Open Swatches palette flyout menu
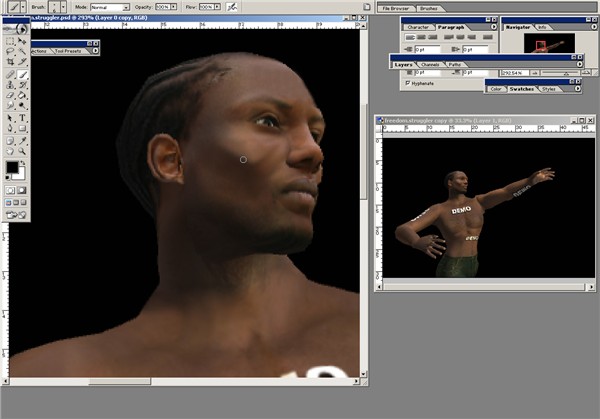This screenshot has height=419, width=600. (577, 88)
